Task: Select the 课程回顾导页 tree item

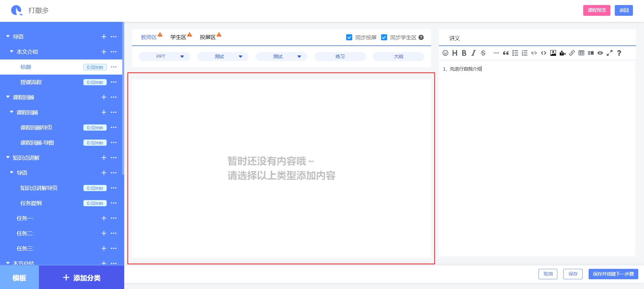Action: 36,127
